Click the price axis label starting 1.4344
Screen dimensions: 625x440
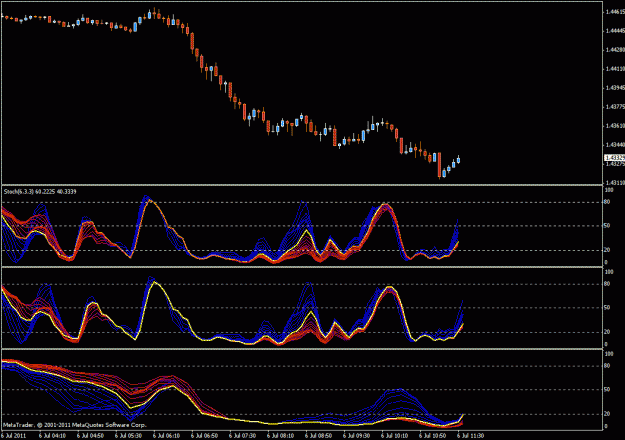pos(615,145)
